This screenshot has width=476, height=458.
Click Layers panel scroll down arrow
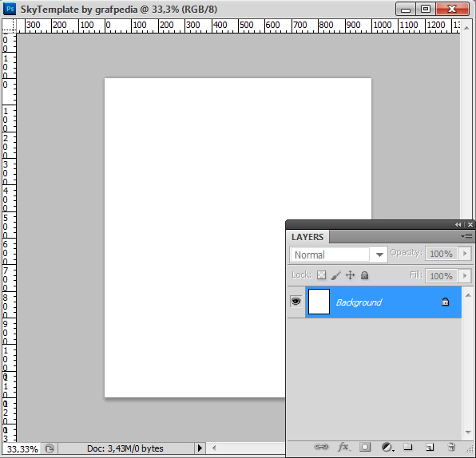468,432
